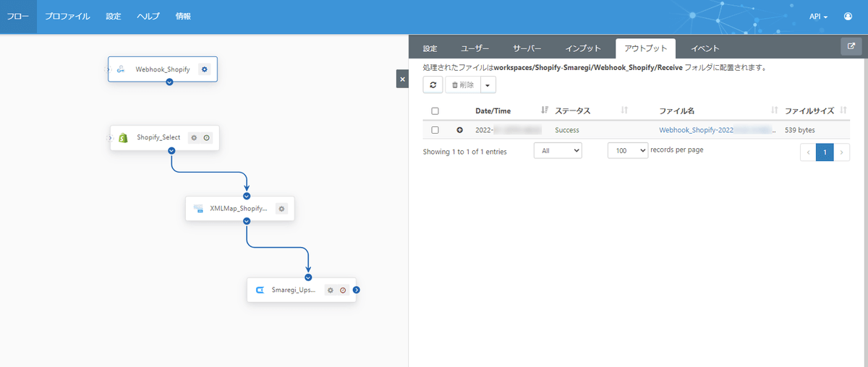The image size is (868, 367).
Task: Open the Smaregi_Ups schedule clock icon
Action: pos(343,290)
